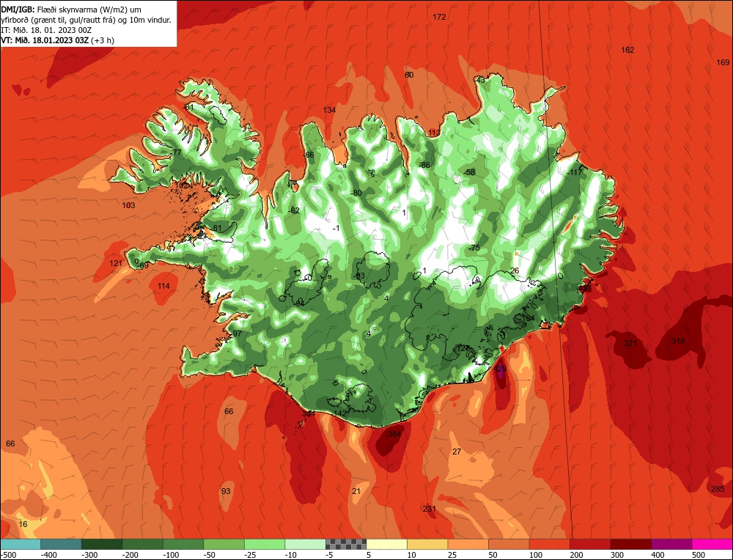
Task: Select the pale yellow 5 to 10 legend swatch
Action: pos(387,544)
